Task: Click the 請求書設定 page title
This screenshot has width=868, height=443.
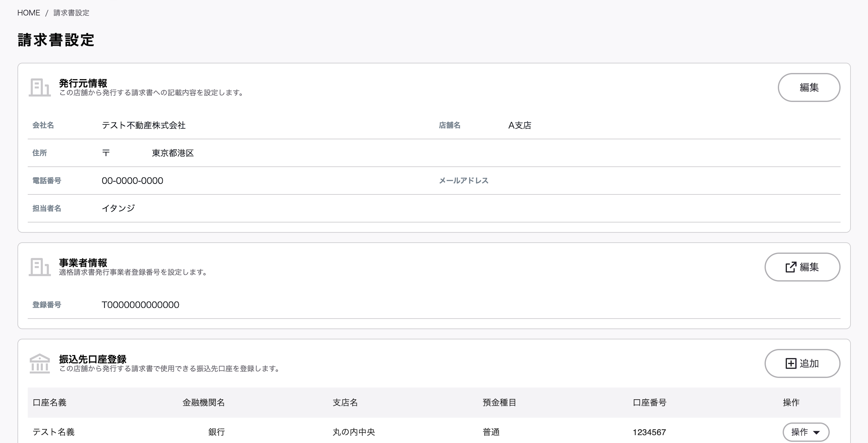Action: click(x=56, y=40)
